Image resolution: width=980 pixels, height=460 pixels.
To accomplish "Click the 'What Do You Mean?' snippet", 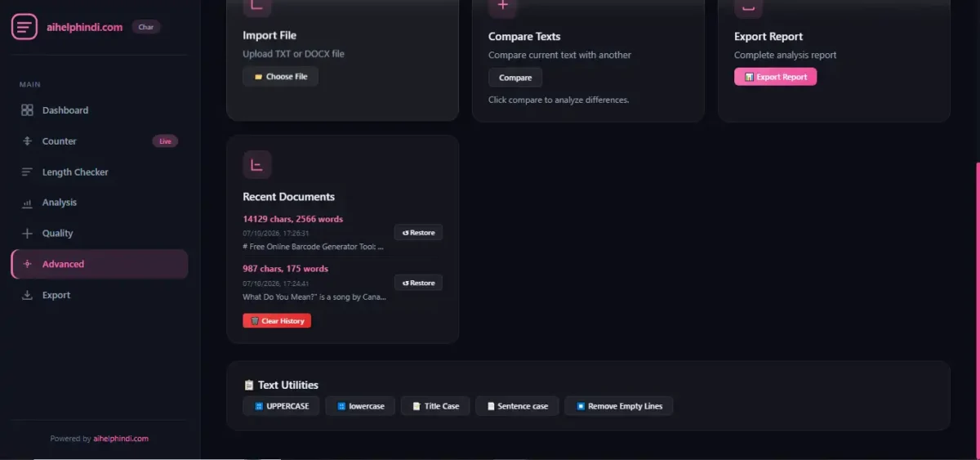I will click(x=314, y=297).
